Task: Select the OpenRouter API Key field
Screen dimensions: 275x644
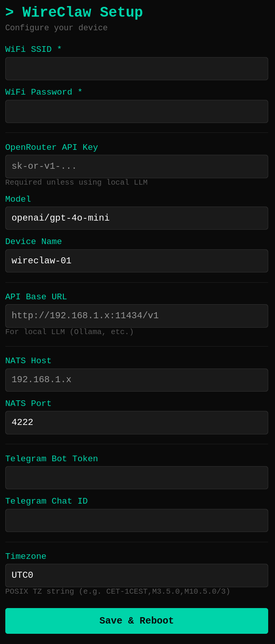Action: tap(137, 166)
